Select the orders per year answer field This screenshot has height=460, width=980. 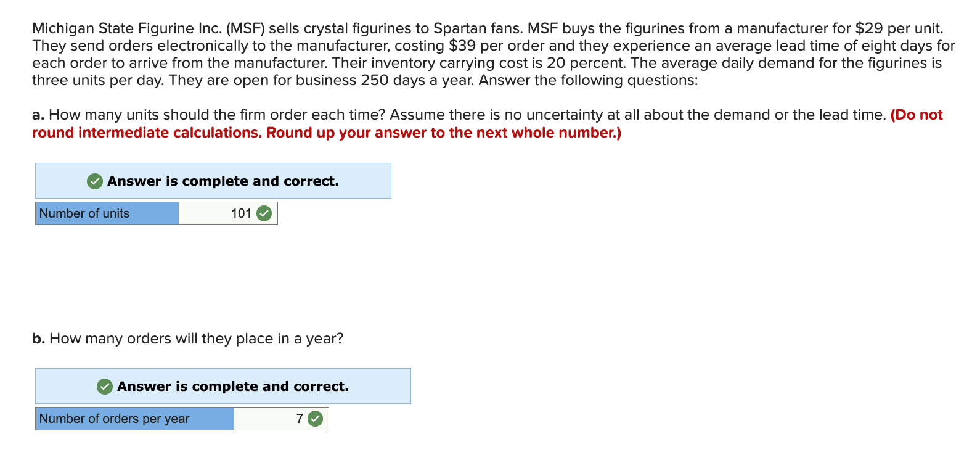pos(281,419)
